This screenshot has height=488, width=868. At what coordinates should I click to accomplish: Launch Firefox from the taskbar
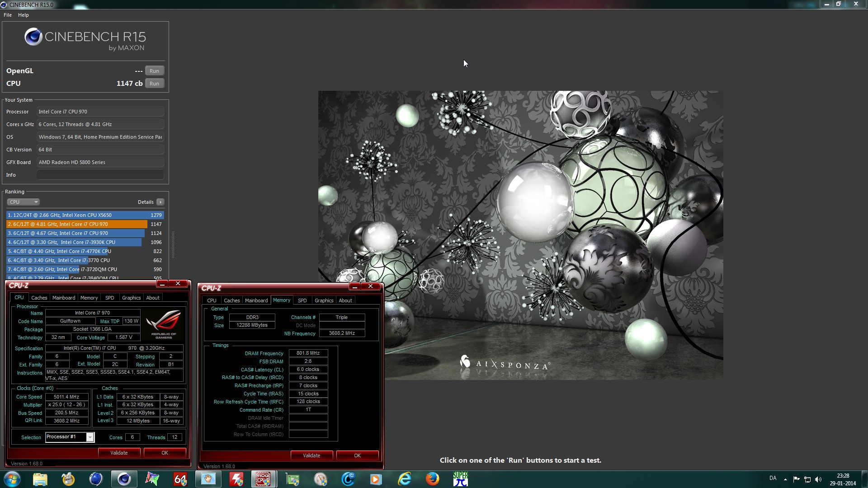[432, 479]
